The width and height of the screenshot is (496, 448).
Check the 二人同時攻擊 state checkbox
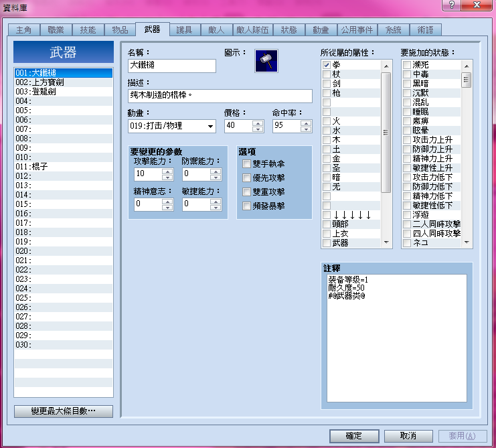click(407, 224)
